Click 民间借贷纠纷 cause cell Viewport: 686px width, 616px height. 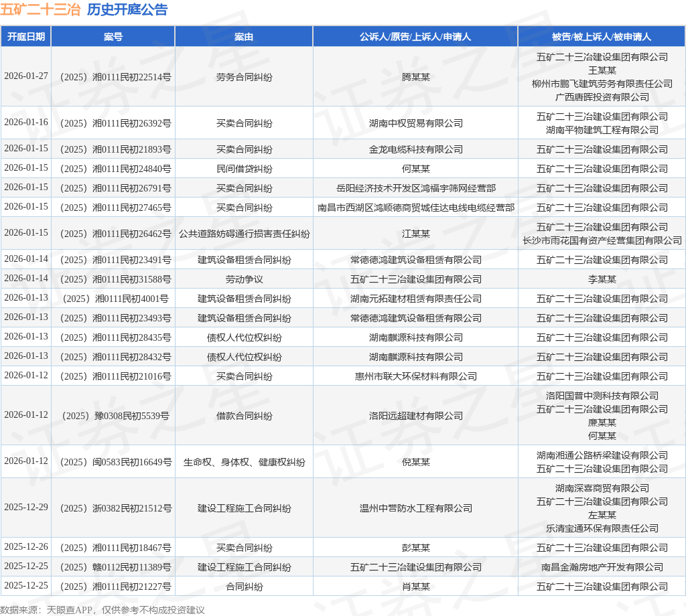pos(244,169)
